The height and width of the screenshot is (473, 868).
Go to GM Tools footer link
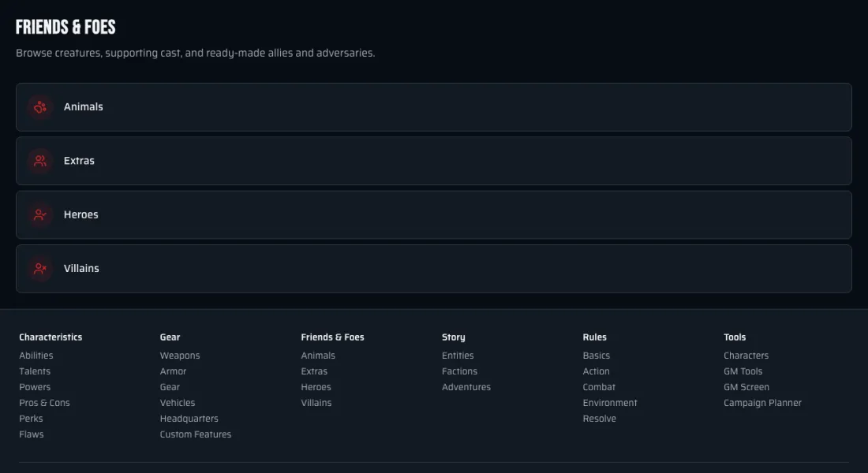[743, 371]
